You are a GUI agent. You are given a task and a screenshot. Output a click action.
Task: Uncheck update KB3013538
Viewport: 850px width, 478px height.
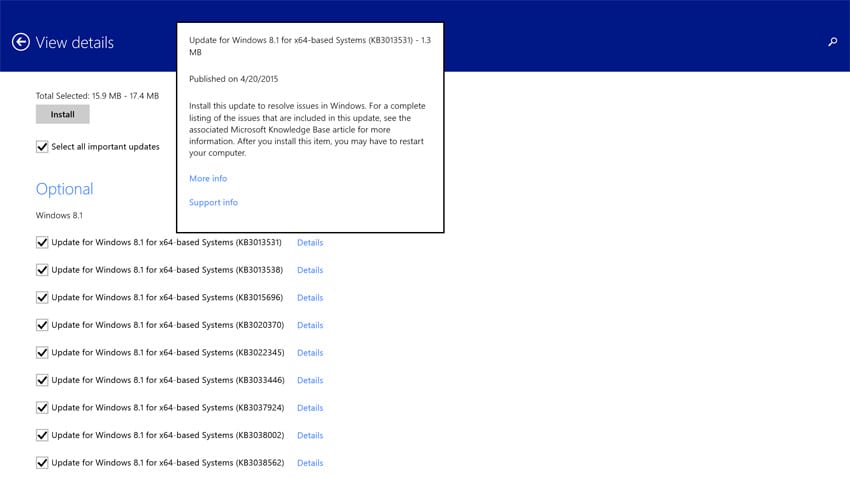pos(42,270)
